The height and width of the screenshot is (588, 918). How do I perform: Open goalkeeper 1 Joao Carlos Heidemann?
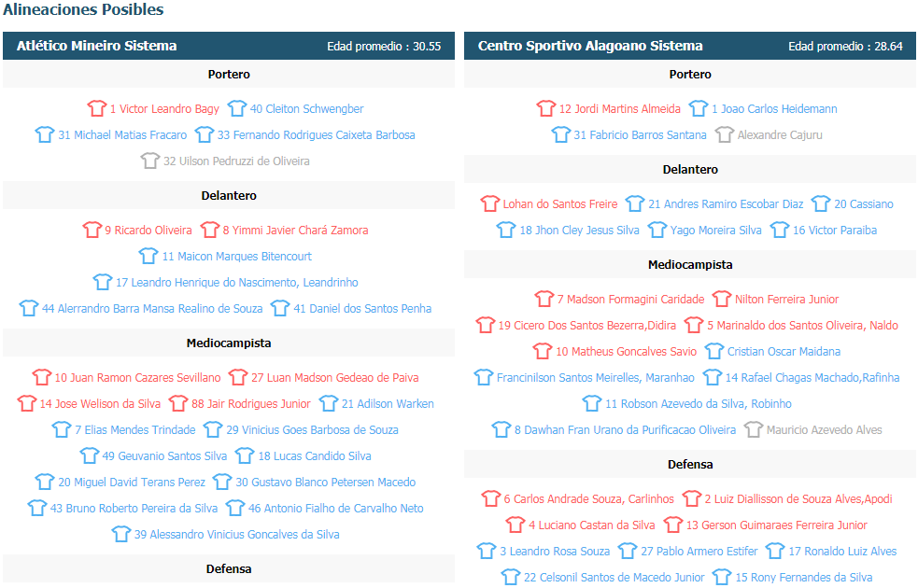(x=774, y=109)
